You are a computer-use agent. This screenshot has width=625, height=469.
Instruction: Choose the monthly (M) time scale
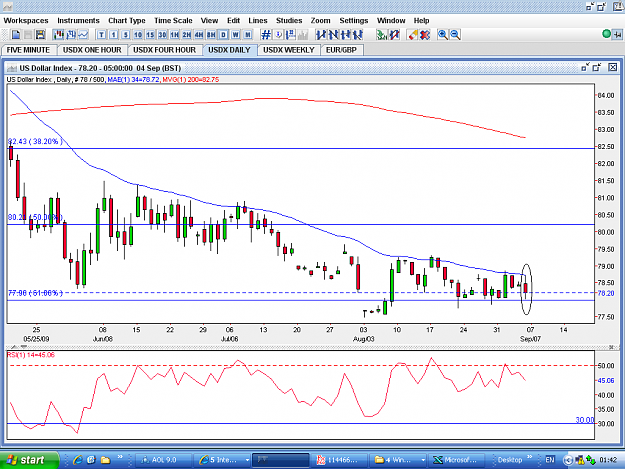coord(248,35)
